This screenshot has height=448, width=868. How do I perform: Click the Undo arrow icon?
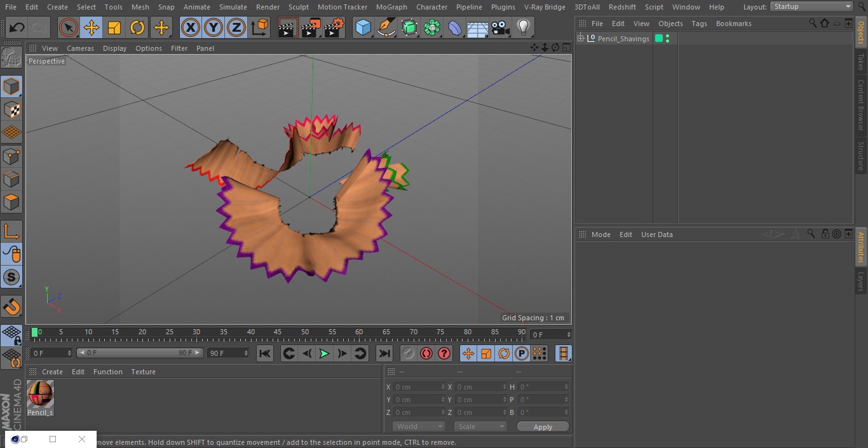(17, 28)
